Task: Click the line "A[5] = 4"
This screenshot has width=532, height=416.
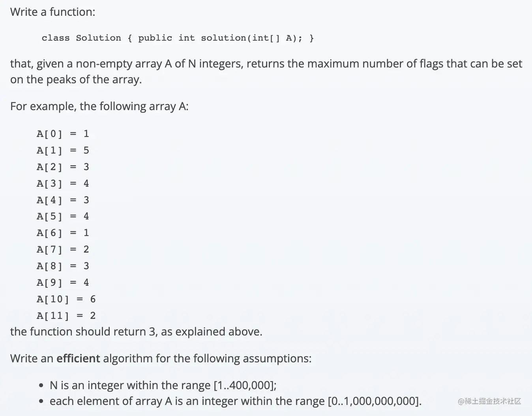Action: point(63,216)
